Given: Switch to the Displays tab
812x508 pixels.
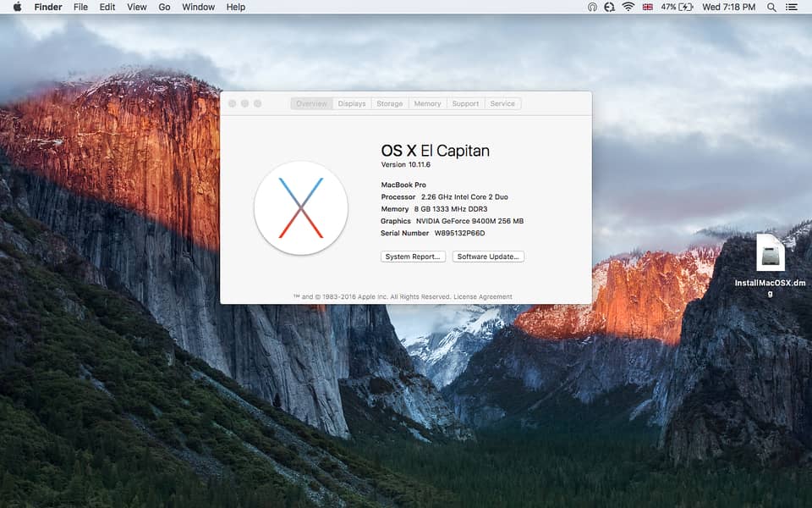Looking at the screenshot, I should [x=352, y=103].
